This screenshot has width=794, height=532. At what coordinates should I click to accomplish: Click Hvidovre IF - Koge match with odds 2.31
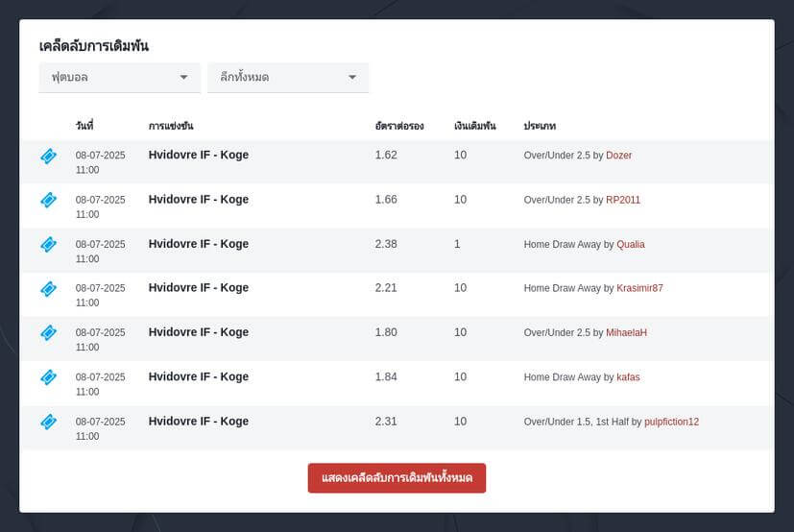click(199, 422)
